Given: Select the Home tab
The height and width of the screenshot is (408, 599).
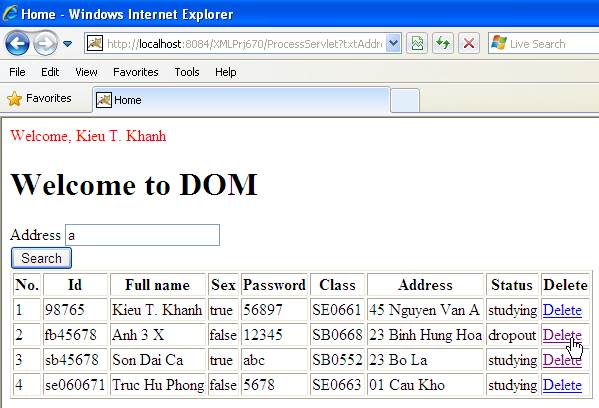Looking at the screenshot, I should coord(241,100).
